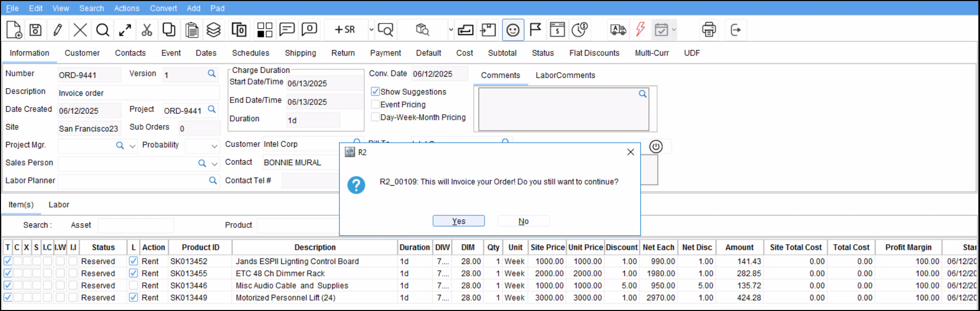980x311 pixels.
Task: Click the scissors cut icon
Action: (147, 30)
